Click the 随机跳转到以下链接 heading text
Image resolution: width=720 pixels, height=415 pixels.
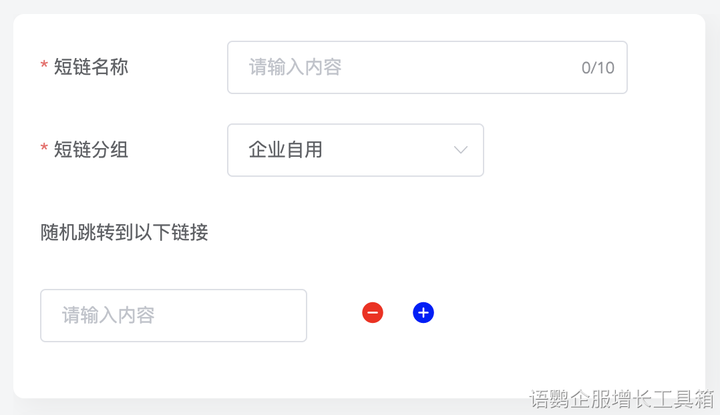tap(124, 233)
